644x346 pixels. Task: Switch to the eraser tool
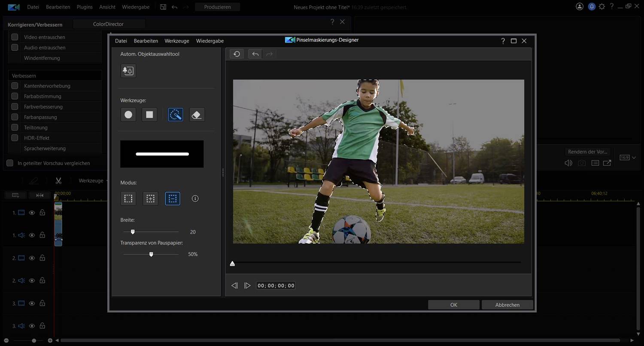tap(197, 114)
